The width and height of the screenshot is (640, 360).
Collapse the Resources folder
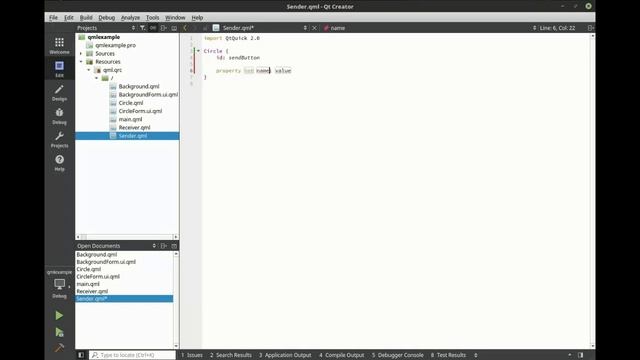click(81, 62)
